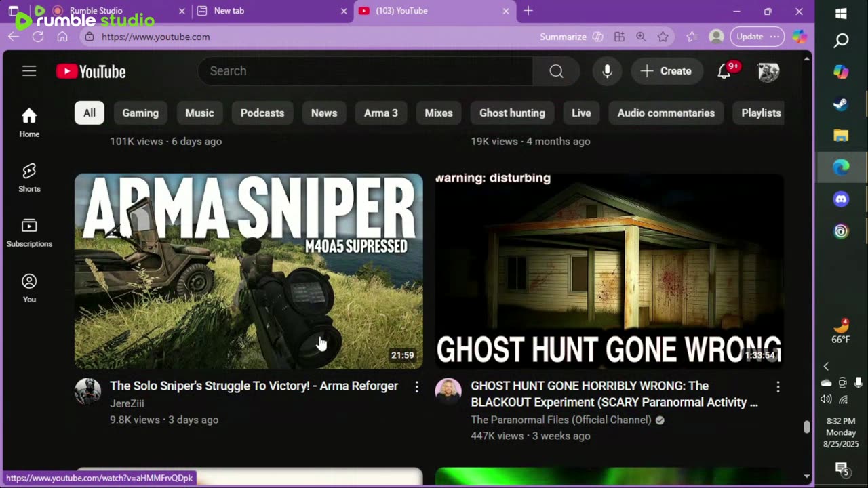Play the ARMA SNIPER video thumbnail
This screenshot has width=868, height=488.
click(249, 271)
